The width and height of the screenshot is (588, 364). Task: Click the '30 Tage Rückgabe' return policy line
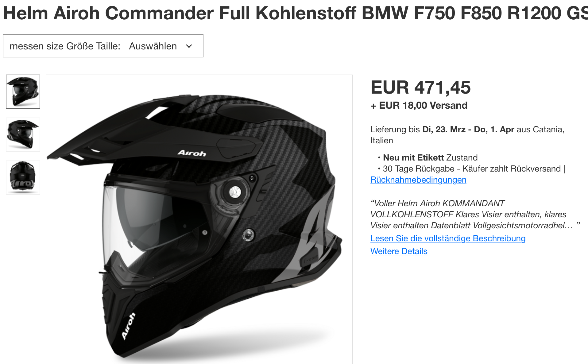click(x=419, y=169)
